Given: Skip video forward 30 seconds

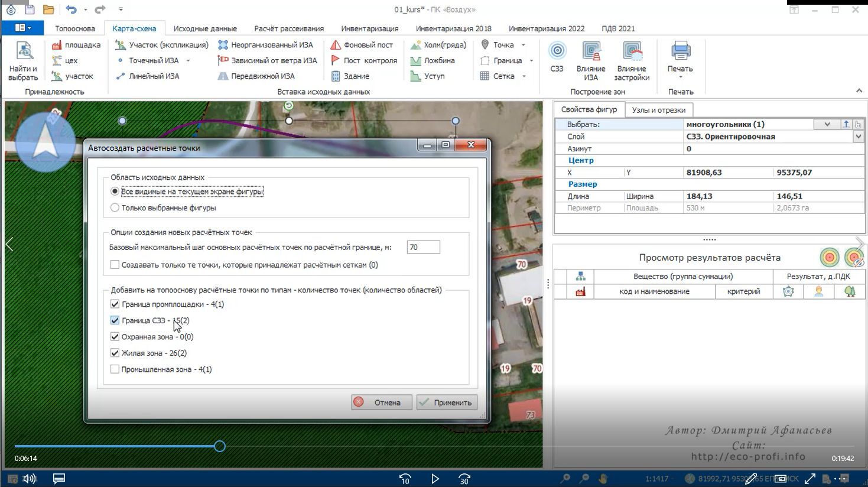Looking at the screenshot, I should point(464,479).
